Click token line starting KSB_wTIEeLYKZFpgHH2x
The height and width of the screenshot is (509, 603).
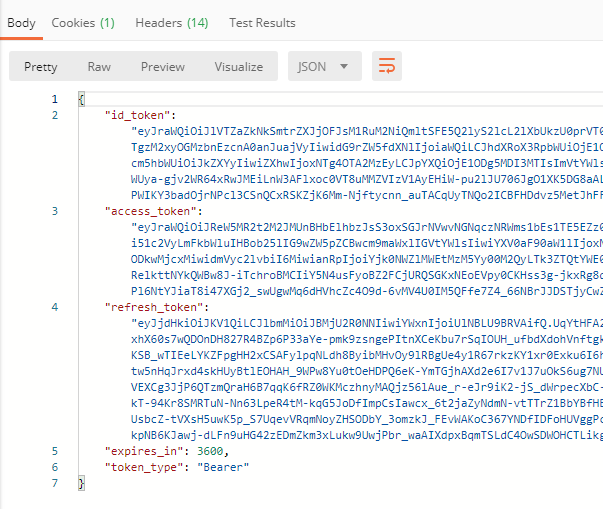coord(367,355)
